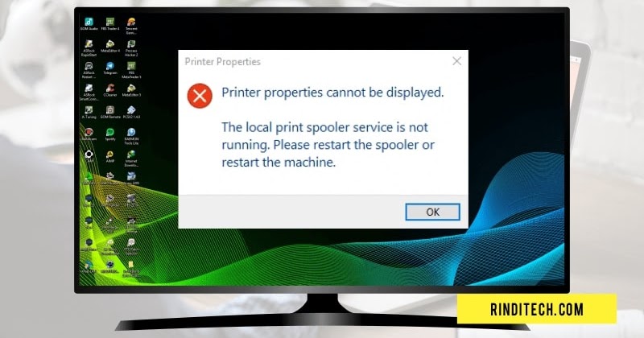Click OK in the Printer Properties dialog
The width and height of the screenshot is (644, 338).
432,212
